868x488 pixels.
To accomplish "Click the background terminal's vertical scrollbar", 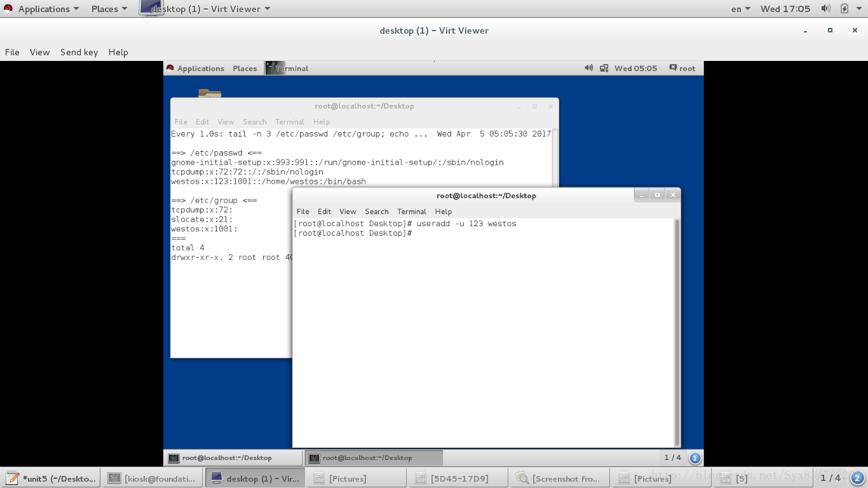I will (x=555, y=158).
